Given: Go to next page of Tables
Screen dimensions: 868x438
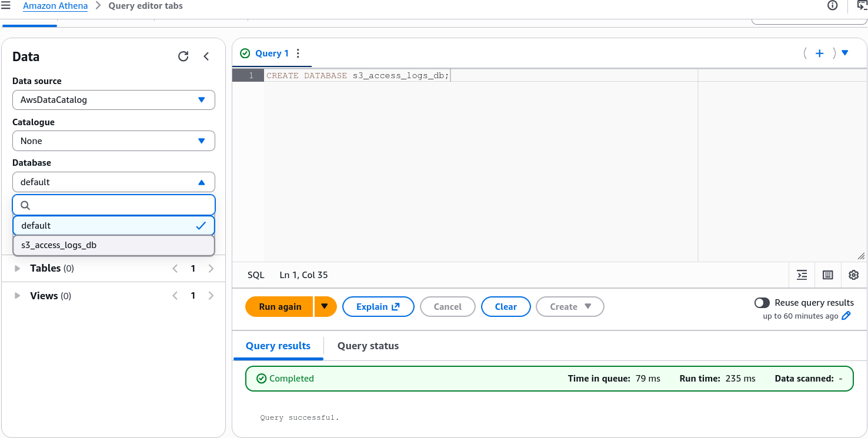Looking at the screenshot, I should [x=211, y=269].
